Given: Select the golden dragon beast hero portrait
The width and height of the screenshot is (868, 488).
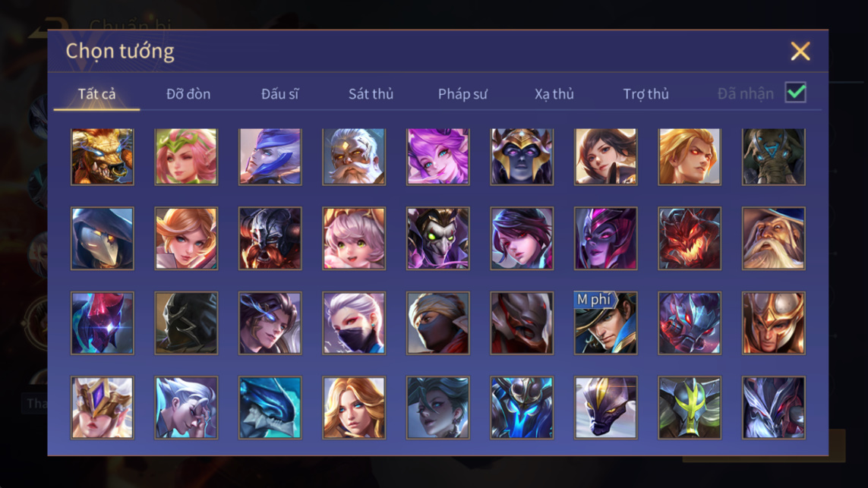Looking at the screenshot, I should 103,156.
